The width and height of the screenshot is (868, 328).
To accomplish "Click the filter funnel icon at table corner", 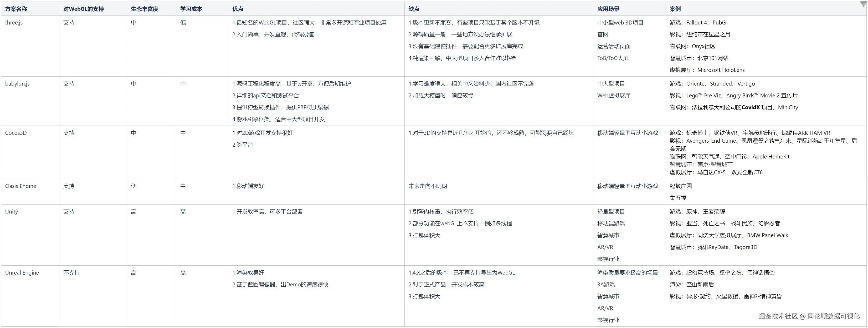I will click(x=863, y=4).
